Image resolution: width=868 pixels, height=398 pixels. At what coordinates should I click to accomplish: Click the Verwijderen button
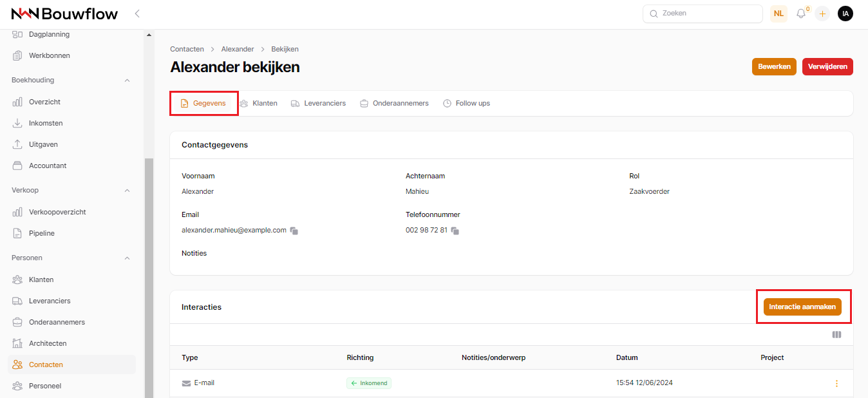[827, 67]
